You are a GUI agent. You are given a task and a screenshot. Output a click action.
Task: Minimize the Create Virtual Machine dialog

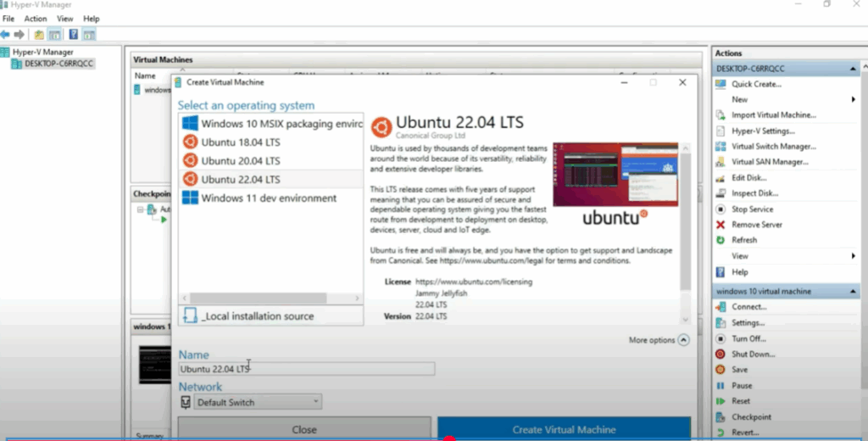click(625, 82)
